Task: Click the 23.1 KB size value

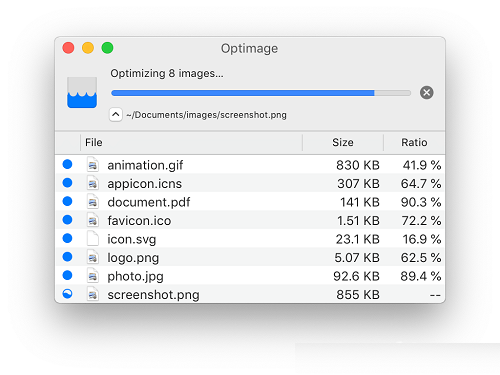Action: tap(358, 239)
